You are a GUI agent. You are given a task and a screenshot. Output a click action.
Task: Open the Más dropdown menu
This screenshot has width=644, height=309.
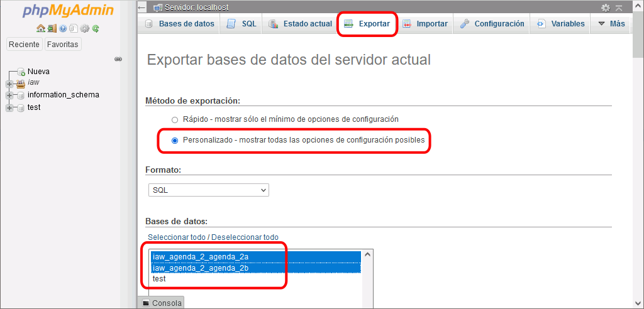point(611,24)
